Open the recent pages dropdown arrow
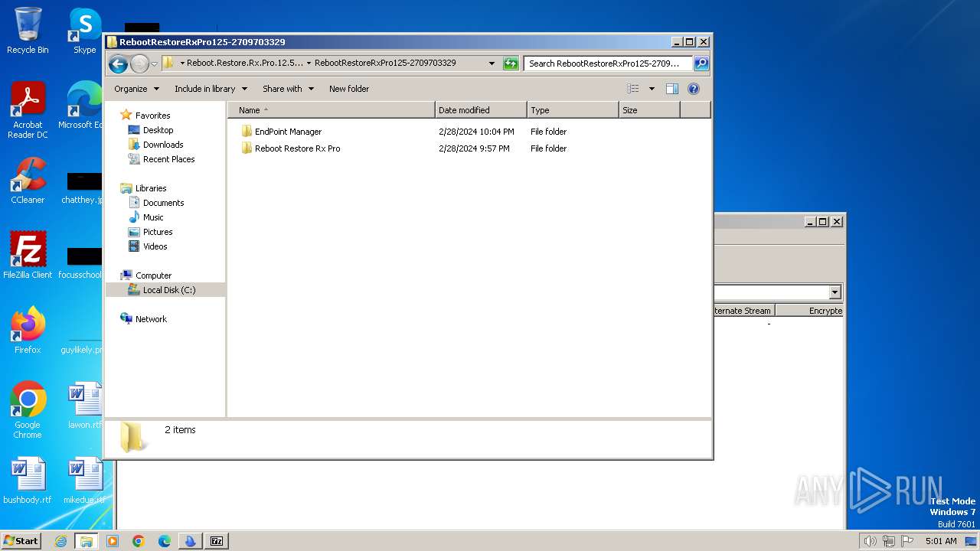The height and width of the screenshot is (551, 980). coord(154,64)
